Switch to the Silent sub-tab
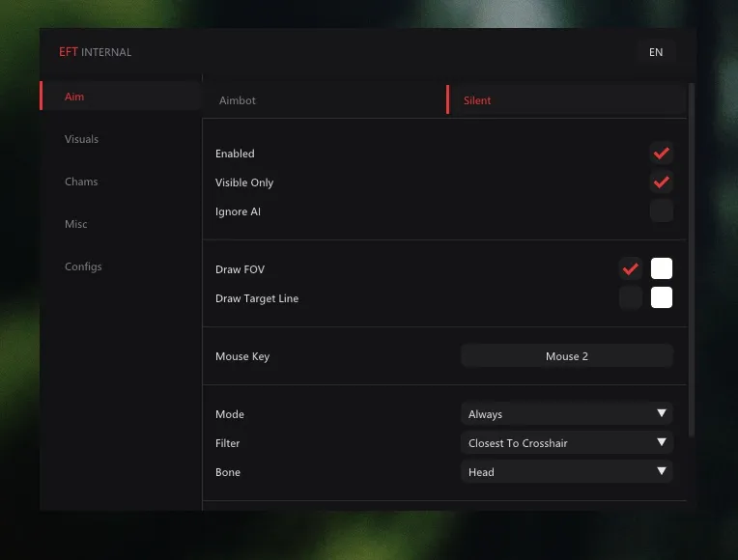 click(566, 100)
